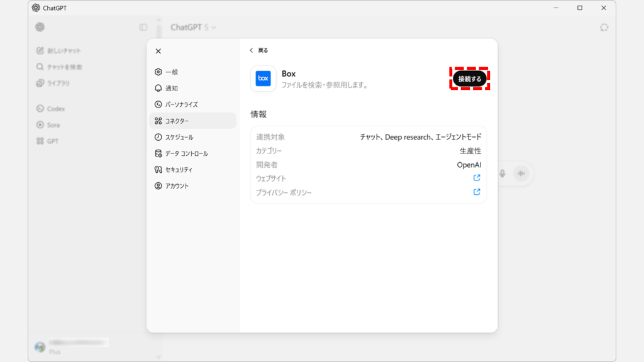Select パーソナライズ in settings sidebar

(x=192, y=104)
